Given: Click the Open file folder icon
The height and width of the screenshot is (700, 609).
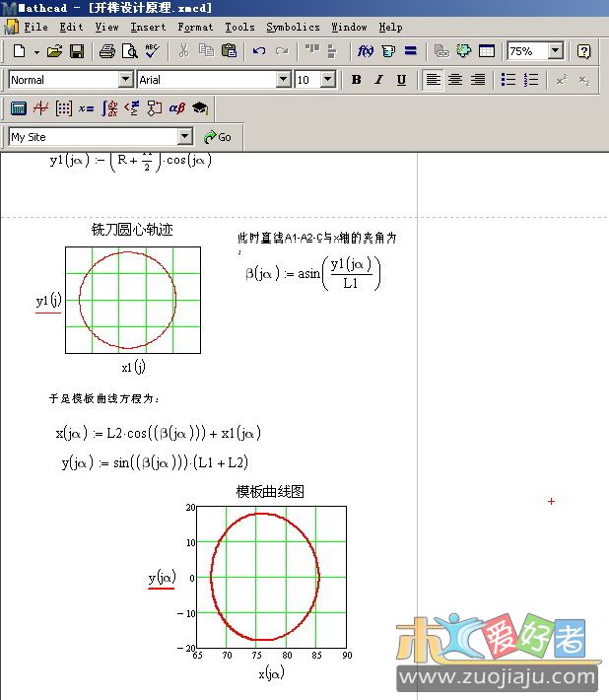Looking at the screenshot, I should 54,51.
